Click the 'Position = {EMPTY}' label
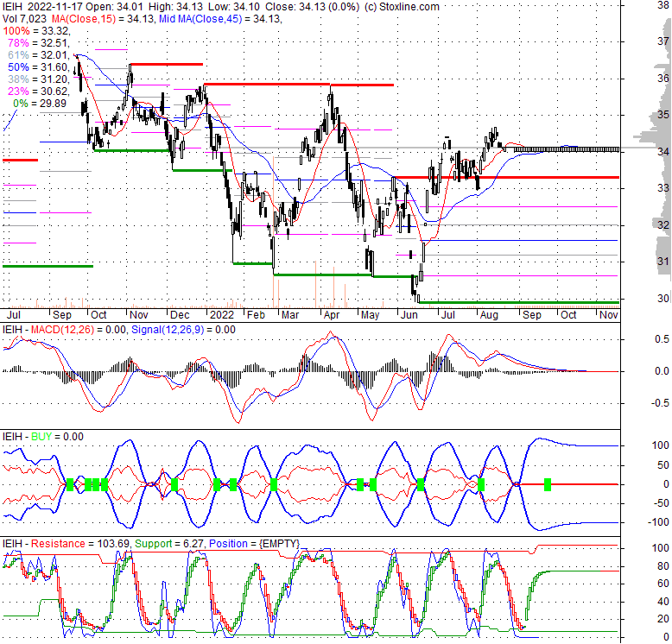The width and height of the screenshot is (672, 644). tap(254, 544)
